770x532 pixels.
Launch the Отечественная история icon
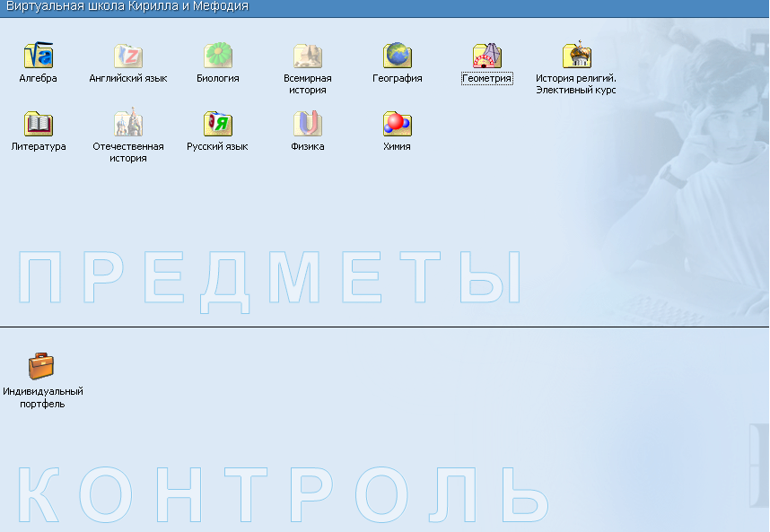click(x=128, y=124)
